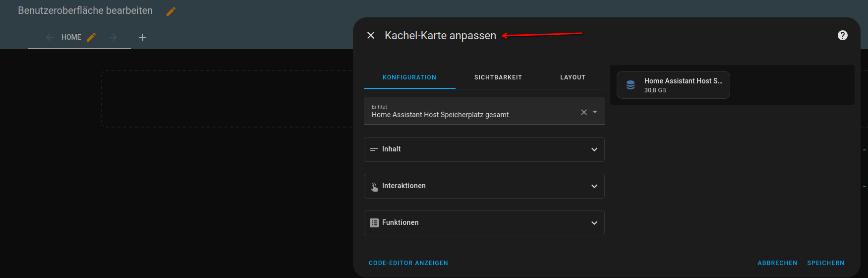Expand the Funktionen section
This screenshot has width=868, height=278.
[484, 223]
